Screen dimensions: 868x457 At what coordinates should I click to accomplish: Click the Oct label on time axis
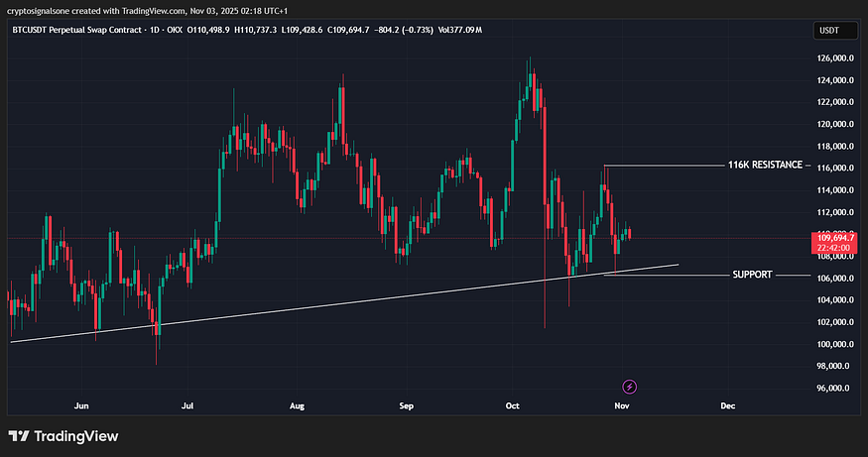click(x=513, y=406)
